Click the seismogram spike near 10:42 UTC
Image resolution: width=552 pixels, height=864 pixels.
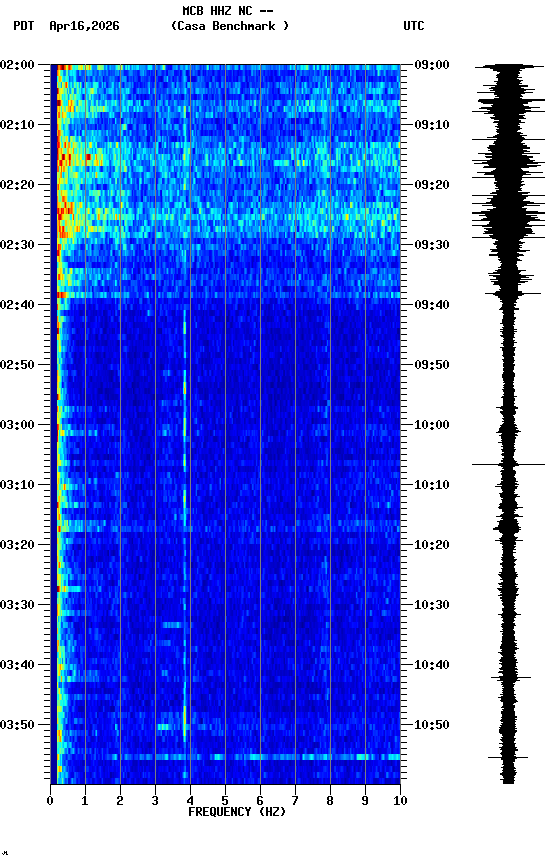click(x=511, y=677)
